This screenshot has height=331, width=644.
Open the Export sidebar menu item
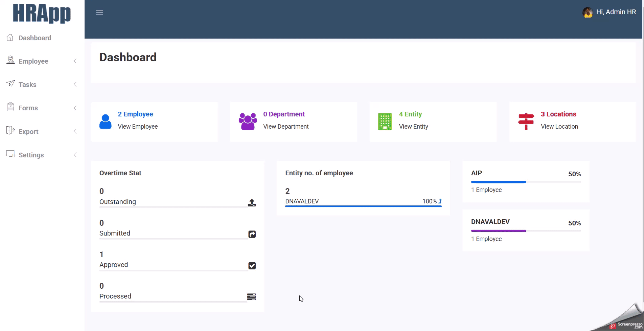[28, 132]
